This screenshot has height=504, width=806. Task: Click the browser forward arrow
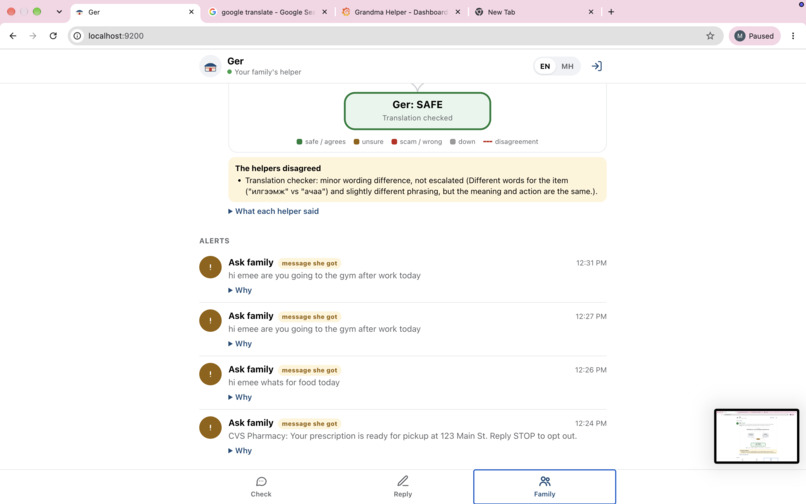pos(33,36)
